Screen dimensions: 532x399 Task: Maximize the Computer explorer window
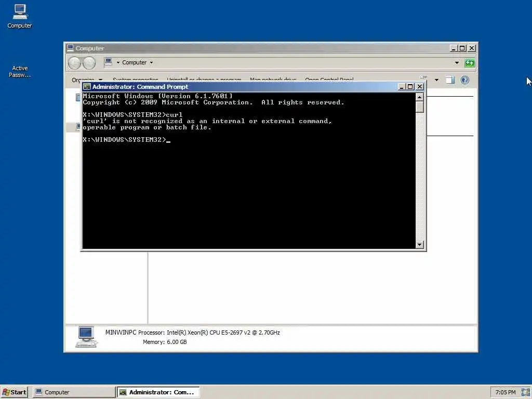462,48
